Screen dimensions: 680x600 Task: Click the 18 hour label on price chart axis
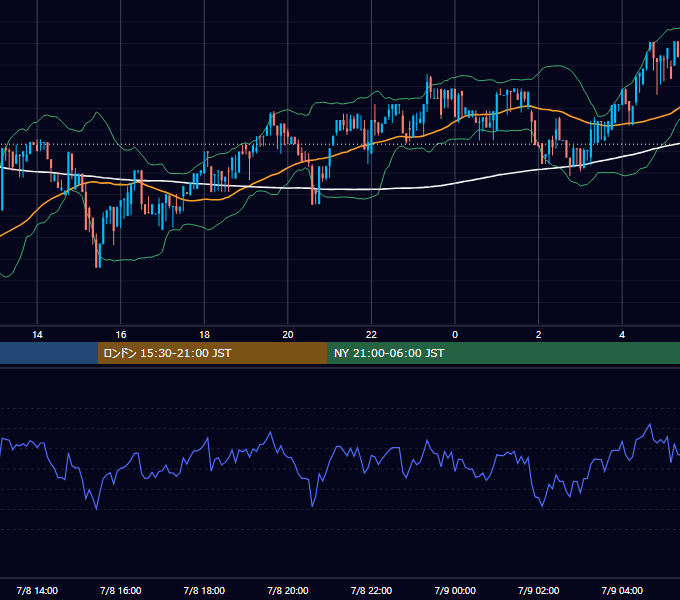[204, 335]
